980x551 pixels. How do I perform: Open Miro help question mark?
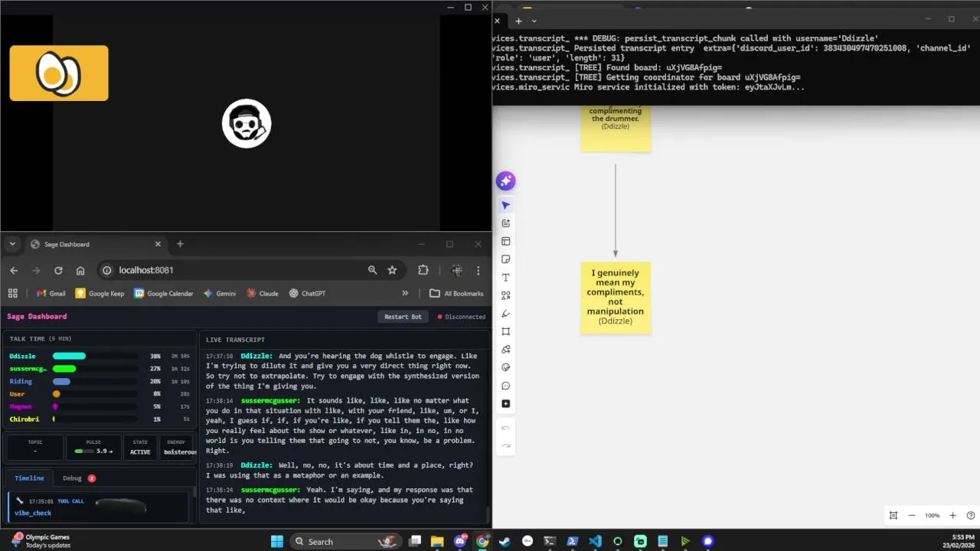click(x=971, y=516)
